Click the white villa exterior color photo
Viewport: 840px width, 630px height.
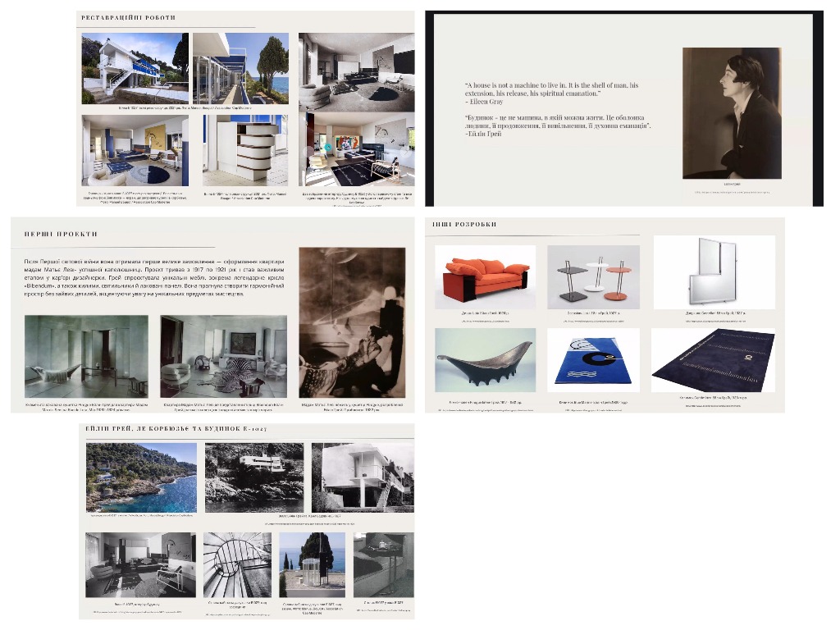(135, 68)
